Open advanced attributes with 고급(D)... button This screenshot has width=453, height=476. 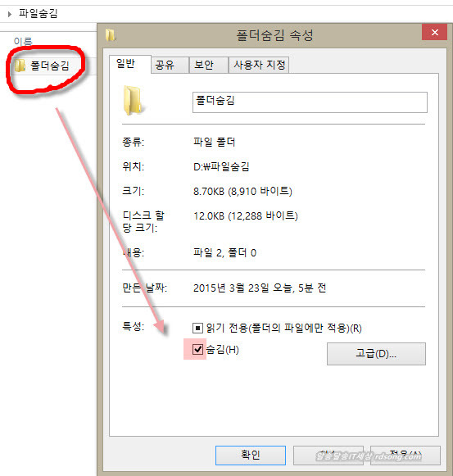tap(376, 354)
